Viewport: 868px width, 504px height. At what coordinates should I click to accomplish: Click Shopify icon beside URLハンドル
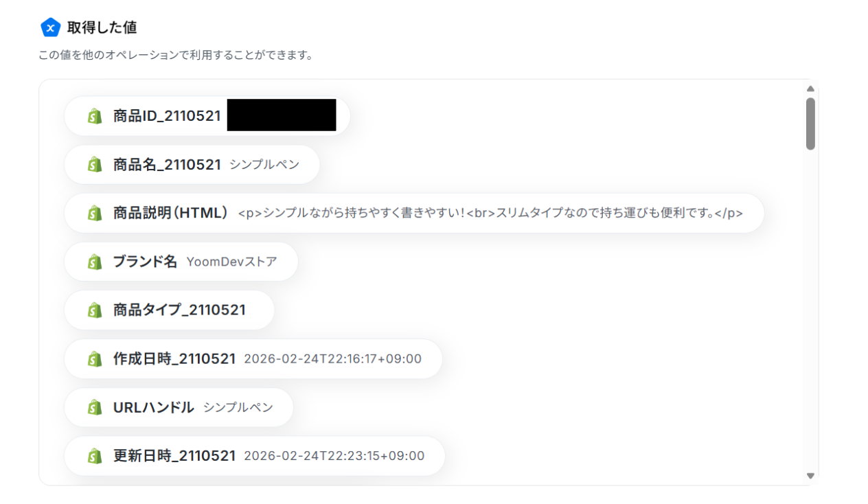coord(95,408)
